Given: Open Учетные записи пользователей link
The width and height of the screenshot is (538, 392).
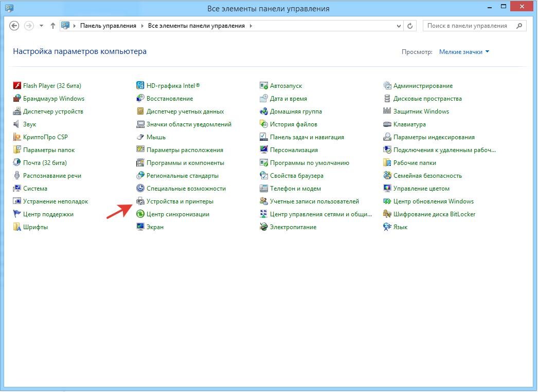Looking at the screenshot, I should [x=314, y=201].
